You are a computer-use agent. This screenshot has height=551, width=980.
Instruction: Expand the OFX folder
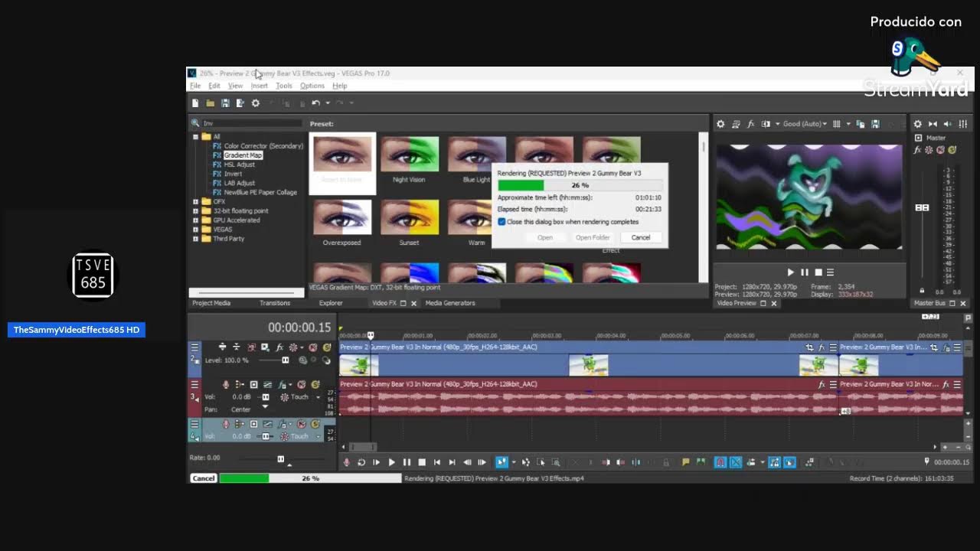[x=195, y=201]
